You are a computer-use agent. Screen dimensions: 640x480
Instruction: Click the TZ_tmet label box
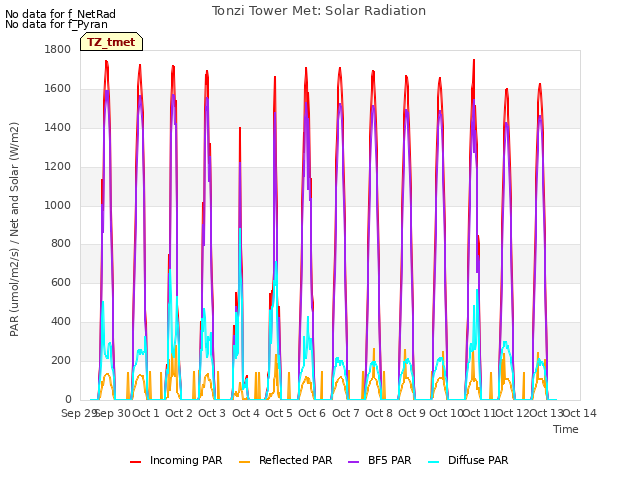111,42
